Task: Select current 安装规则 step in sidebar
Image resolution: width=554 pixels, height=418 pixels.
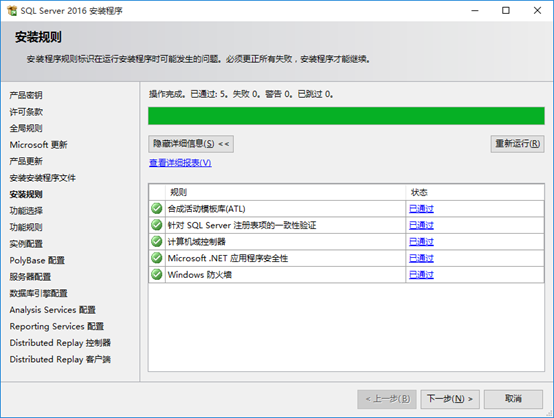Action: click(26, 194)
